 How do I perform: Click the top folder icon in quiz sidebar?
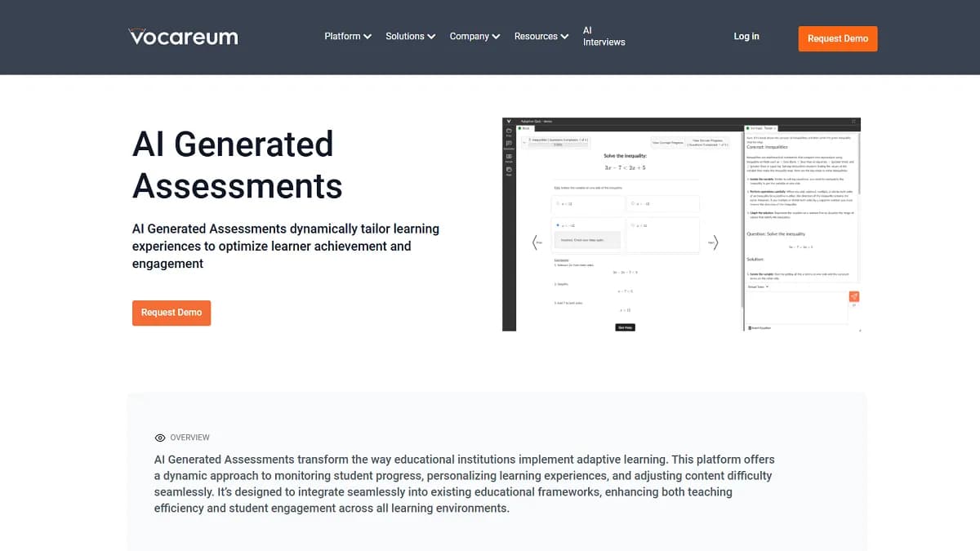pyautogui.click(x=509, y=131)
